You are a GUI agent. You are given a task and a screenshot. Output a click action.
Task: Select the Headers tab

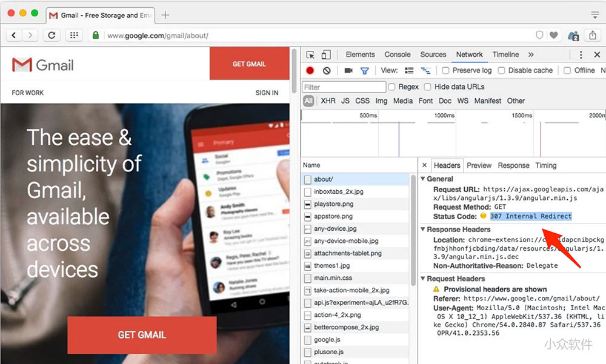point(447,165)
